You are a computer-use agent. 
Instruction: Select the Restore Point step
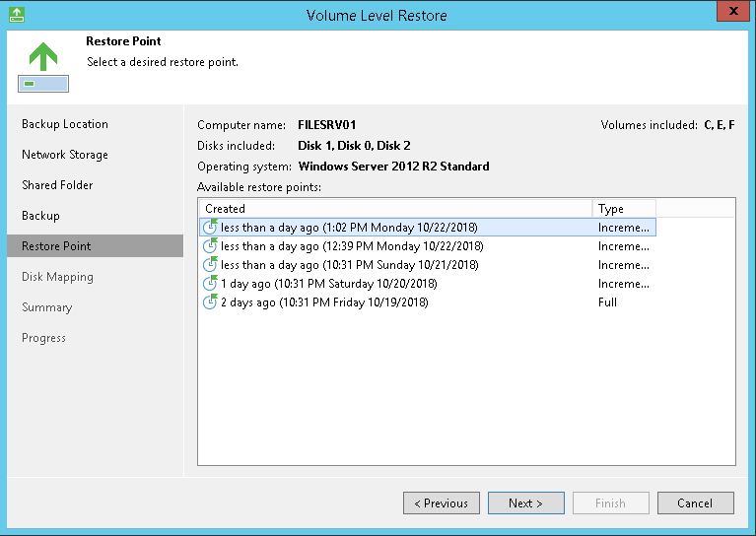coord(95,245)
